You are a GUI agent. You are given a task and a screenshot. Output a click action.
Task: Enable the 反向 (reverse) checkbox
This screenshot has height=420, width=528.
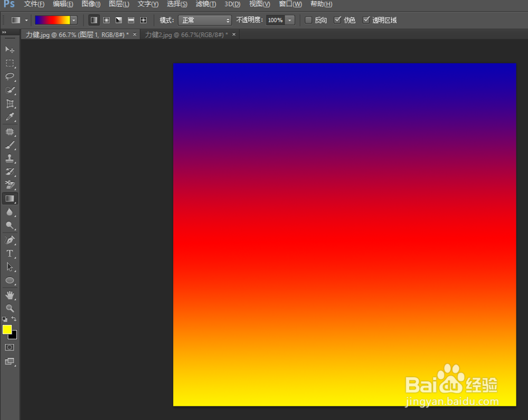click(308, 20)
